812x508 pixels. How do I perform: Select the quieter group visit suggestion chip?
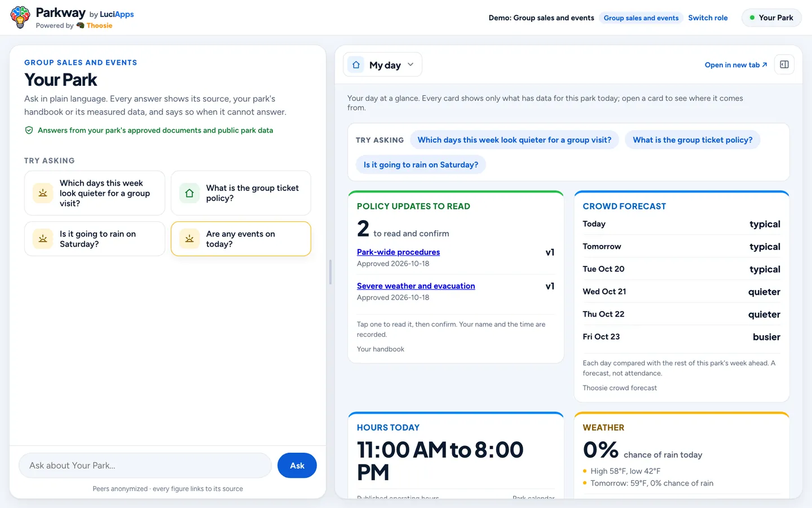pyautogui.click(x=514, y=140)
